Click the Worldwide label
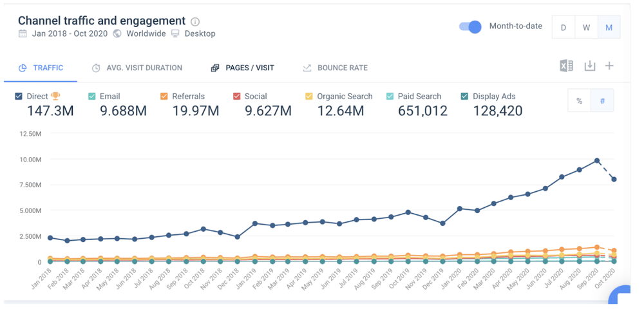Screen dimensions: 644x309 [146, 33]
